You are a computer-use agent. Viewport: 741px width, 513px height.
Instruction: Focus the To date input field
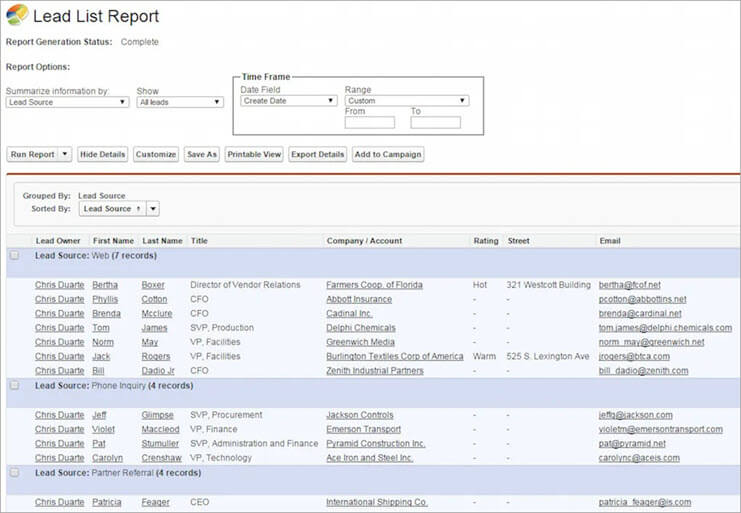(x=435, y=123)
